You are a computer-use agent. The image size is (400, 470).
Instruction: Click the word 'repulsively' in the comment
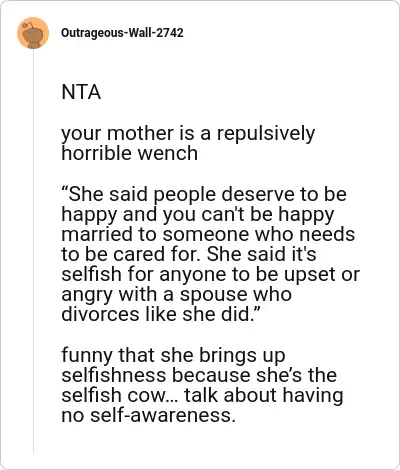coord(266,134)
